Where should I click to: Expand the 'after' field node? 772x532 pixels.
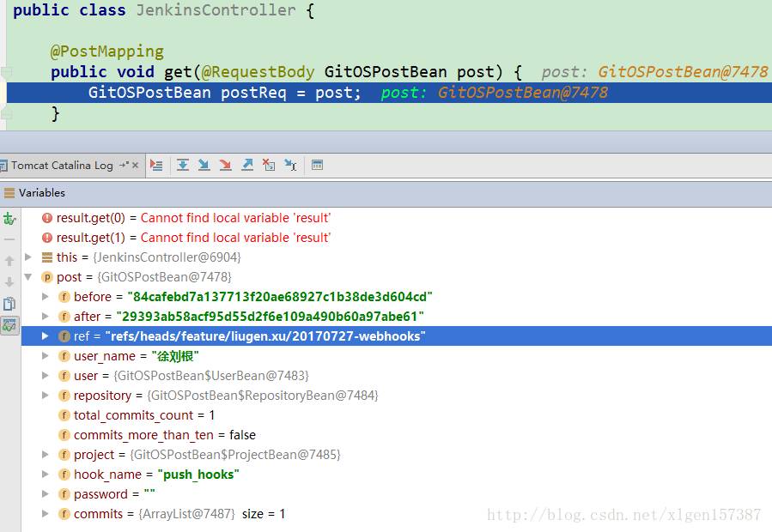(x=46, y=316)
